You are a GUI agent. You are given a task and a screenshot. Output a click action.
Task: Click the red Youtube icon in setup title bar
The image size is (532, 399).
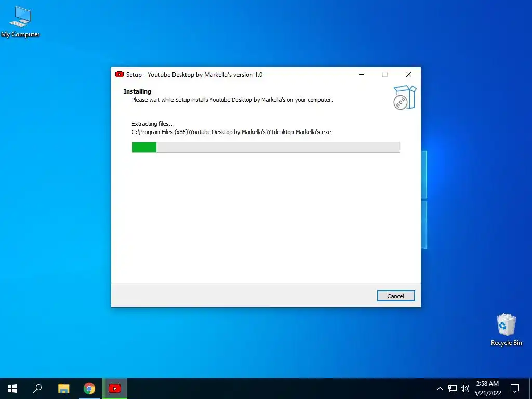pos(119,74)
